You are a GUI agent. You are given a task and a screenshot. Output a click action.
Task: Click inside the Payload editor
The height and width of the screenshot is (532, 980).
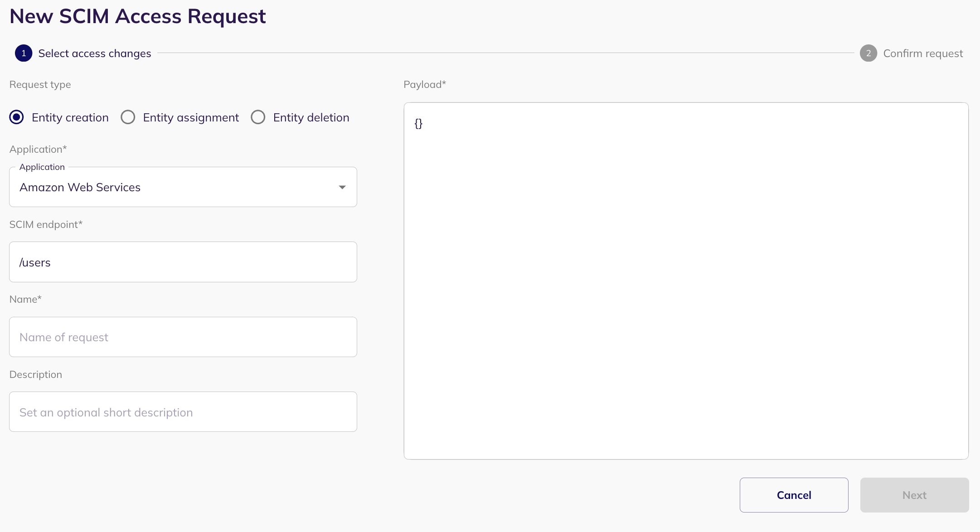[x=686, y=281]
